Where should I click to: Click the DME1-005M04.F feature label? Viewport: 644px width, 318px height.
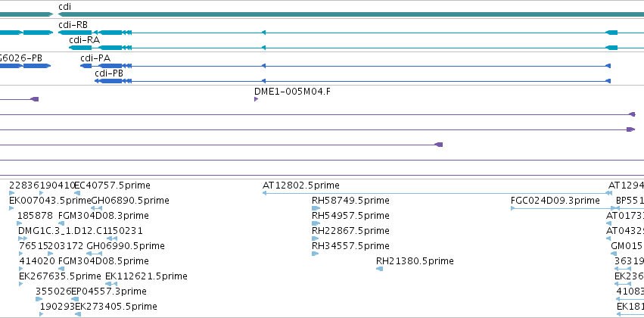[292, 92]
